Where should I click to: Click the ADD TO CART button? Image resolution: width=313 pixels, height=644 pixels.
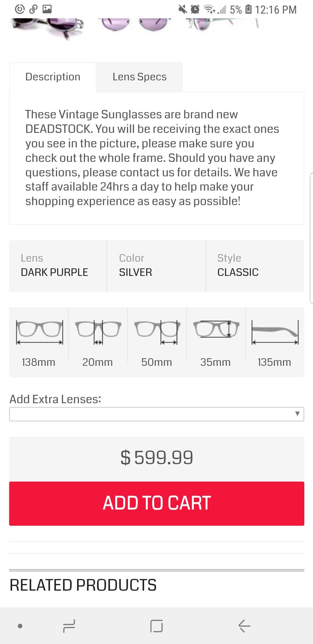tap(156, 503)
